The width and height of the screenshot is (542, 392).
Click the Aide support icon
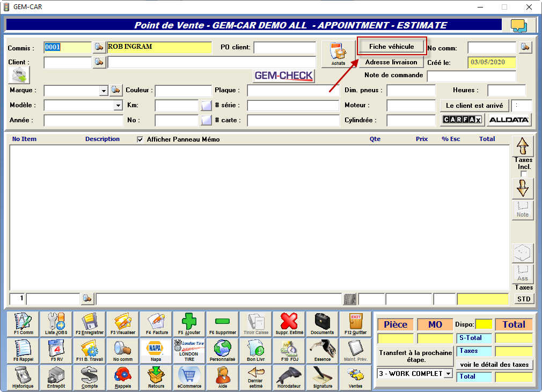tap(223, 378)
